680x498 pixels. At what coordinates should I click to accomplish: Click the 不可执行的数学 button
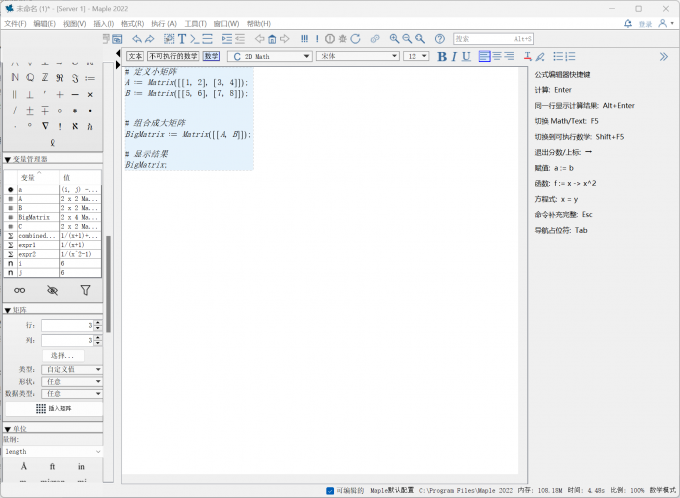[173, 56]
